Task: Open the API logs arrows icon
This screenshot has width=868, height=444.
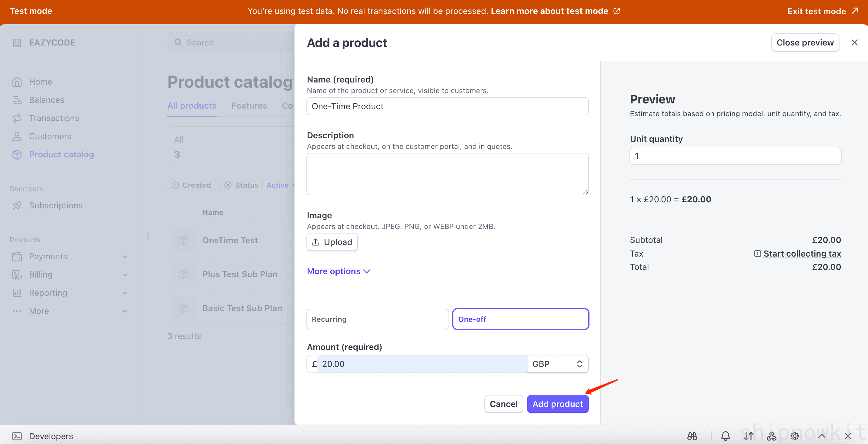Action: 748,436
